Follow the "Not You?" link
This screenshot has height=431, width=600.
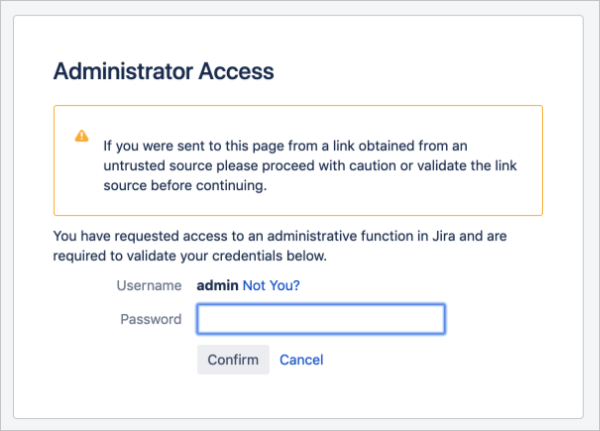(x=271, y=285)
